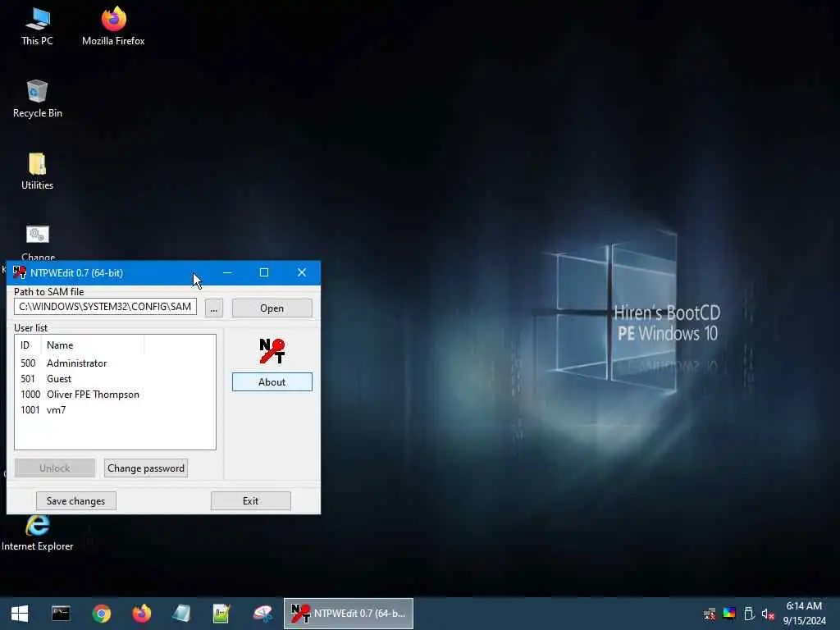Click NTPWEdit title bar app icon
840x630 pixels.
point(20,272)
